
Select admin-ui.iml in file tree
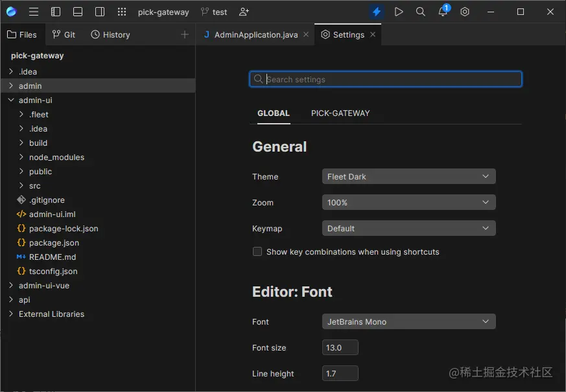[x=53, y=214]
